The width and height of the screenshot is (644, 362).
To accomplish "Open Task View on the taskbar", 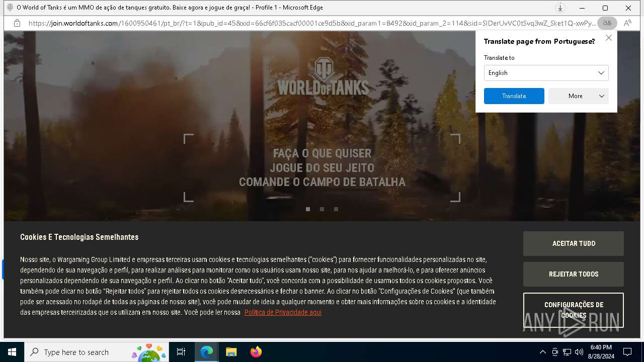I will coord(181,352).
